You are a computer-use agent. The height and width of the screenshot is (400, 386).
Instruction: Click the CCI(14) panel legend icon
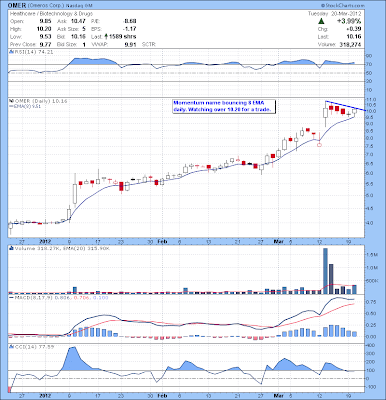[x=11, y=347]
